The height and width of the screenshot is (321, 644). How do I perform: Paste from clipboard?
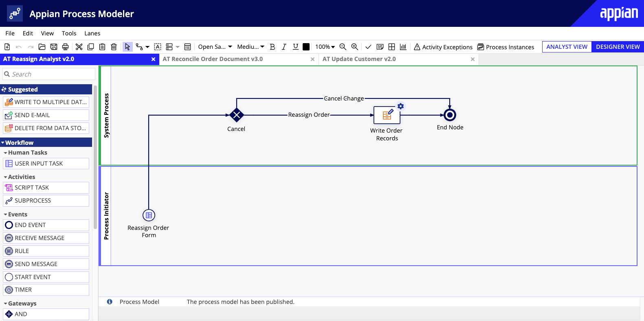coord(102,47)
